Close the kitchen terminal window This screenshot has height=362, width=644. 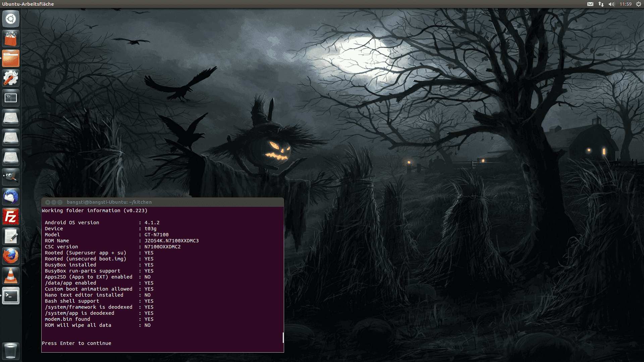point(48,202)
